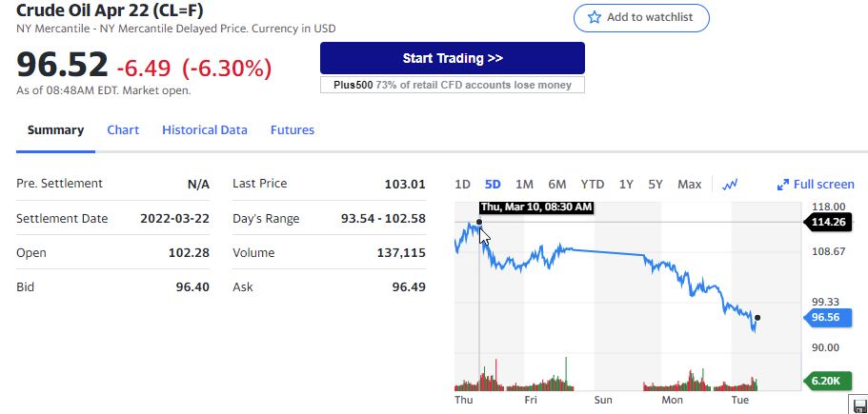Click the green 6.20K volume label
Image resolution: width=868 pixels, height=414 pixels.
pyautogui.click(x=824, y=381)
